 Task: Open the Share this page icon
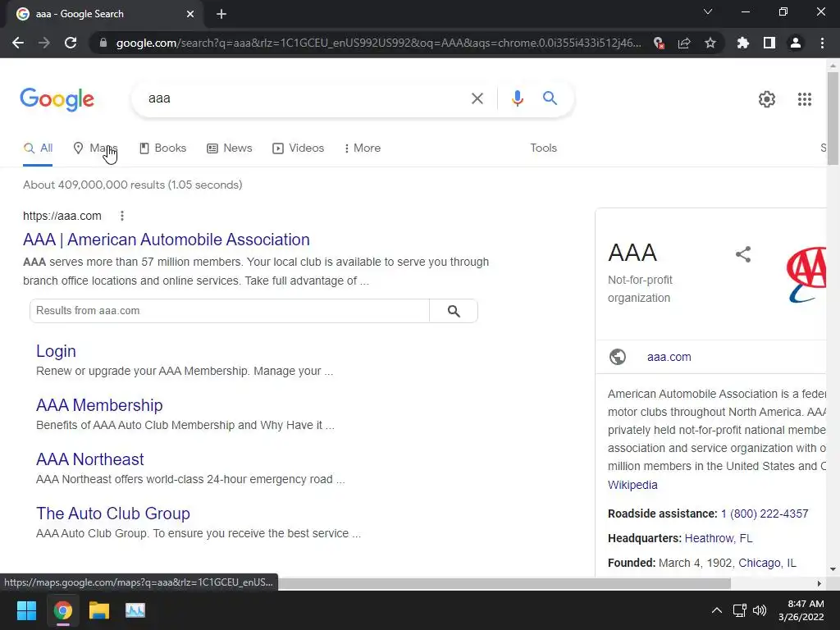coord(684,43)
